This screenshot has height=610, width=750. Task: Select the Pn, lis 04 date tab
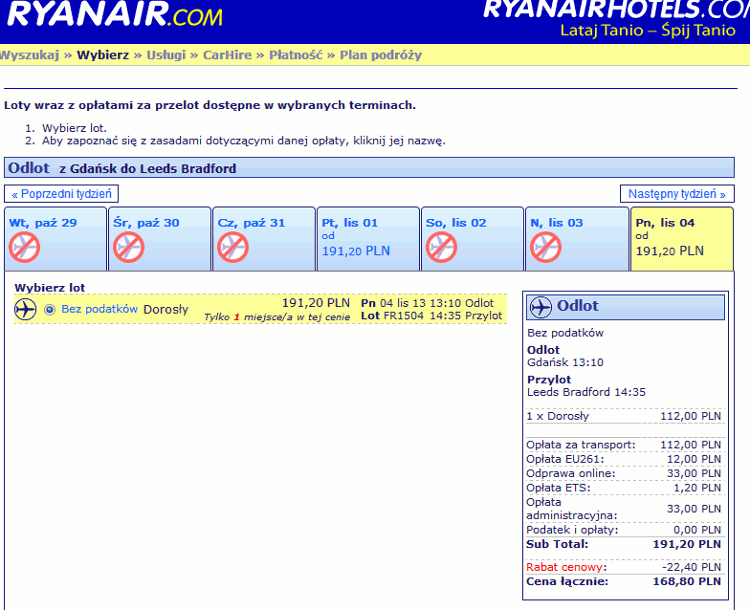[x=682, y=239]
